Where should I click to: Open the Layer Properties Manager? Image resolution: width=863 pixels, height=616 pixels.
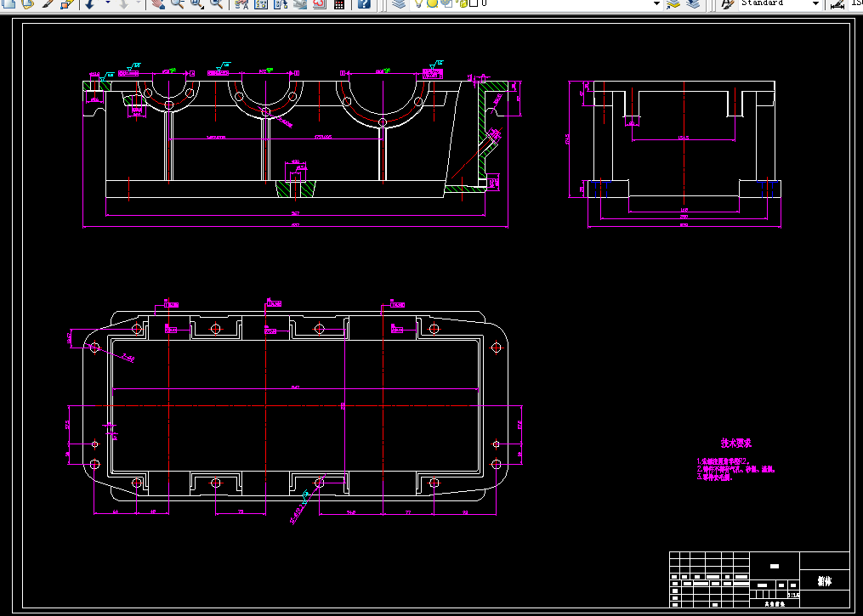tap(399, 3)
